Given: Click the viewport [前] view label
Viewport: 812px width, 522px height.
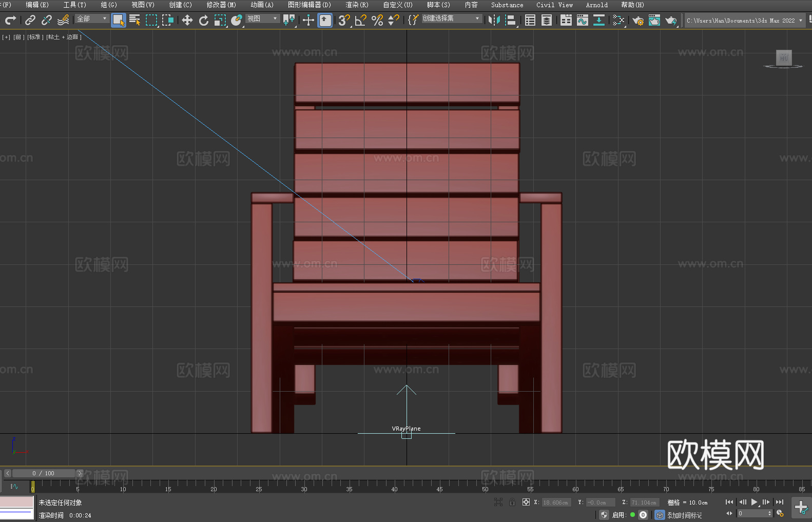Looking at the screenshot, I should pos(18,37).
